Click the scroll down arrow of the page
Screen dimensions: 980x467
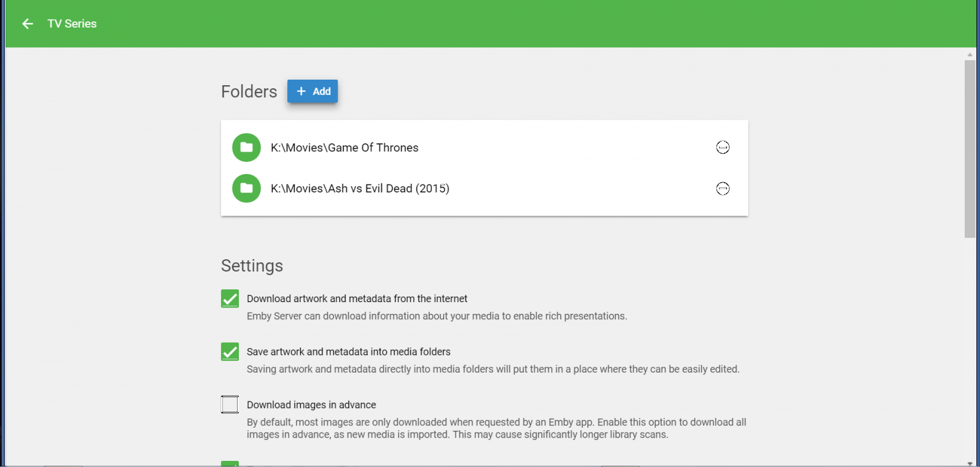(x=970, y=463)
